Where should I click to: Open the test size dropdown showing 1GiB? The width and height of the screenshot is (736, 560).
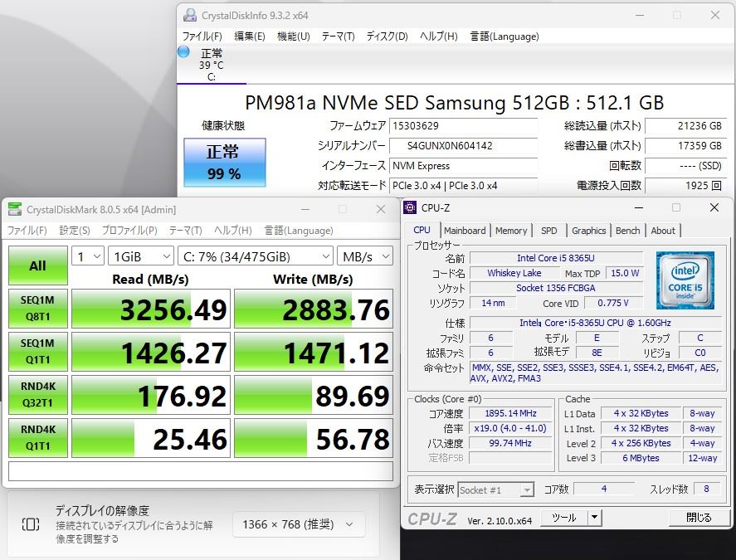pyautogui.click(x=141, y=256)
